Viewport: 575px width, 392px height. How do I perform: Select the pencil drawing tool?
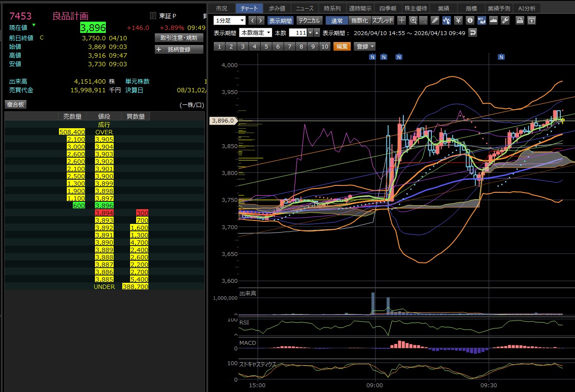coord(435,20)
